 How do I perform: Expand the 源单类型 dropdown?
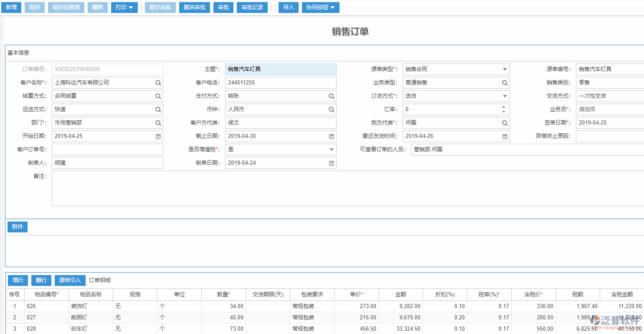coord(505,69)
